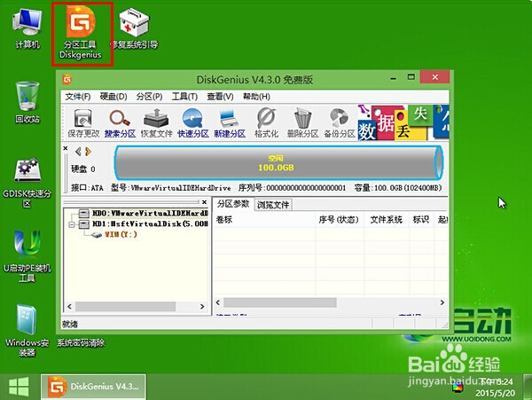This screenshot has height=400, width=532.
Task: Click the 文件系统 column header
Action: (x=386, y=220)
